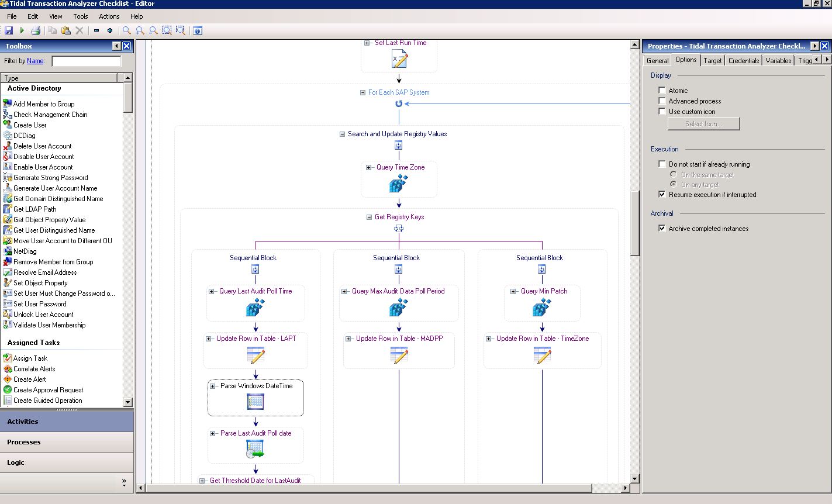This screenshot has height=504, width=832.
Task: Click the Zoom out magnifier icon
Action: click(x=153, y=30)
